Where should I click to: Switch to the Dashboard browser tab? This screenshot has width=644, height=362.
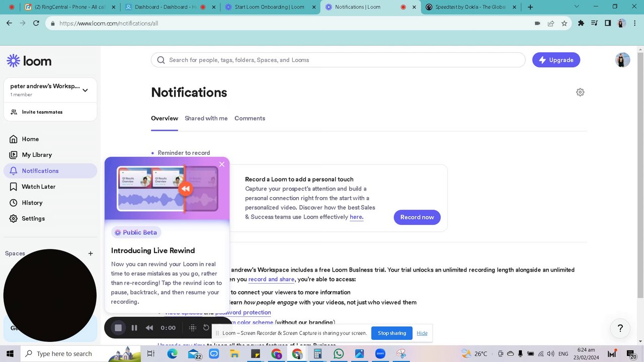(x=170, y=7)
